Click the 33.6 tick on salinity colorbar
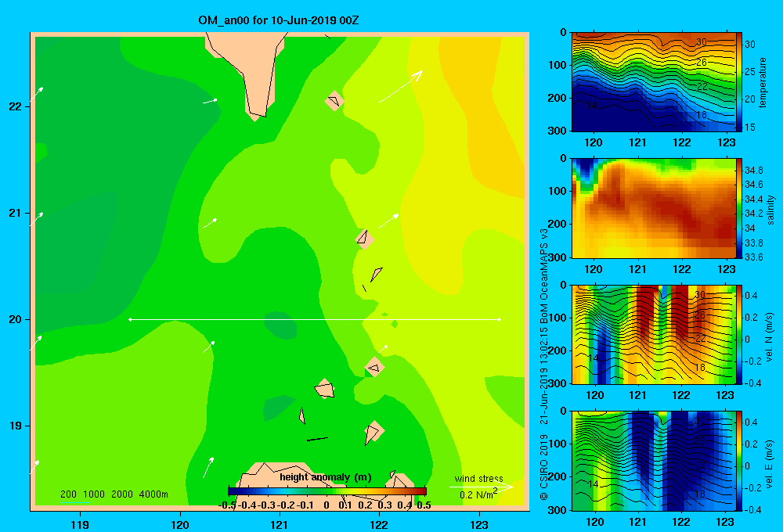The width and height of the screenshot is (783, 532). coord(753,257)
